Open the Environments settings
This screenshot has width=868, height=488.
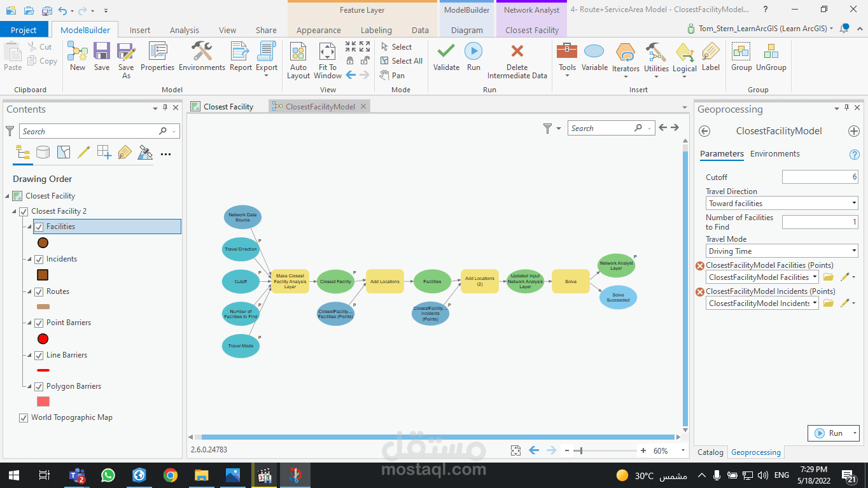[202, 56]
